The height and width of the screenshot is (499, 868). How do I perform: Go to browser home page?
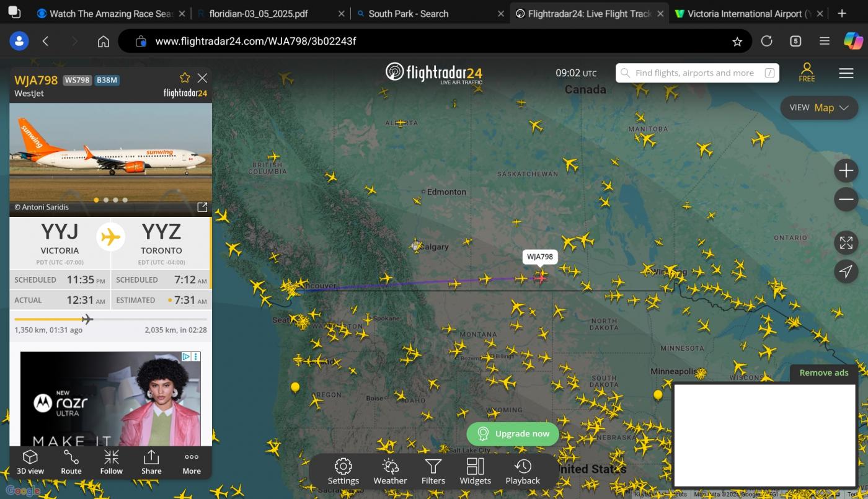point(104,42)
